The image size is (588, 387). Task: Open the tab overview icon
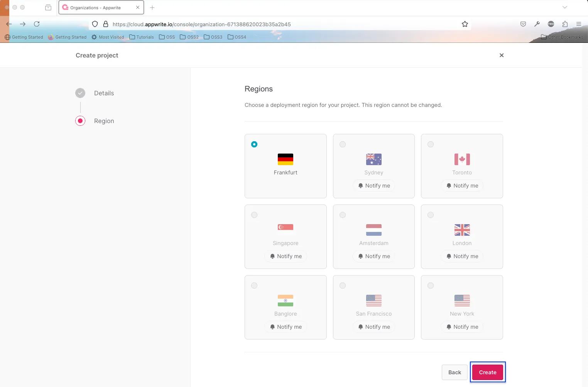tap(48, 7)
